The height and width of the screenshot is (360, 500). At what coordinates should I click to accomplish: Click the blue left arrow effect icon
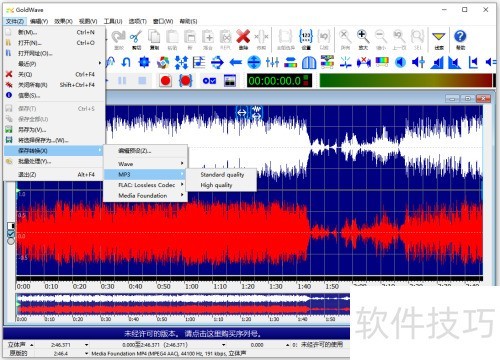click(x=235, y=62)
